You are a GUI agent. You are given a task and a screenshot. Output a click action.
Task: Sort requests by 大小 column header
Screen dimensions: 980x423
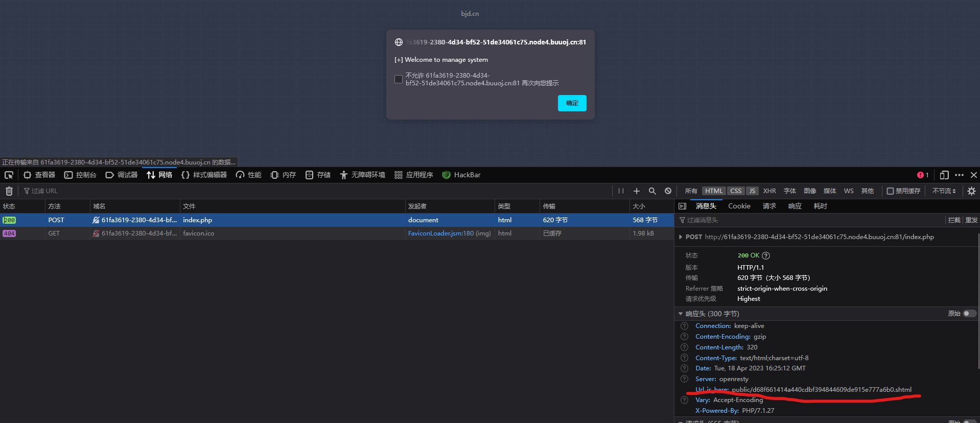pyautogui.click(x=651, y=206)
